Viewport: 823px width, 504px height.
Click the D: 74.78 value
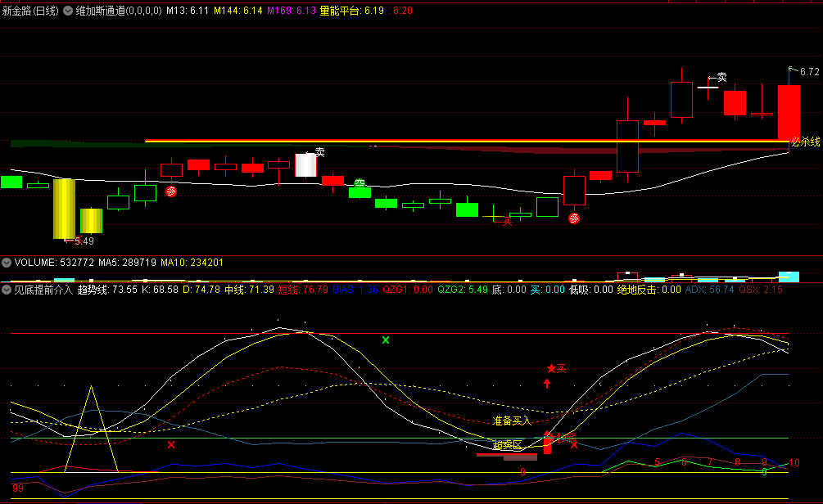[201, 290]
